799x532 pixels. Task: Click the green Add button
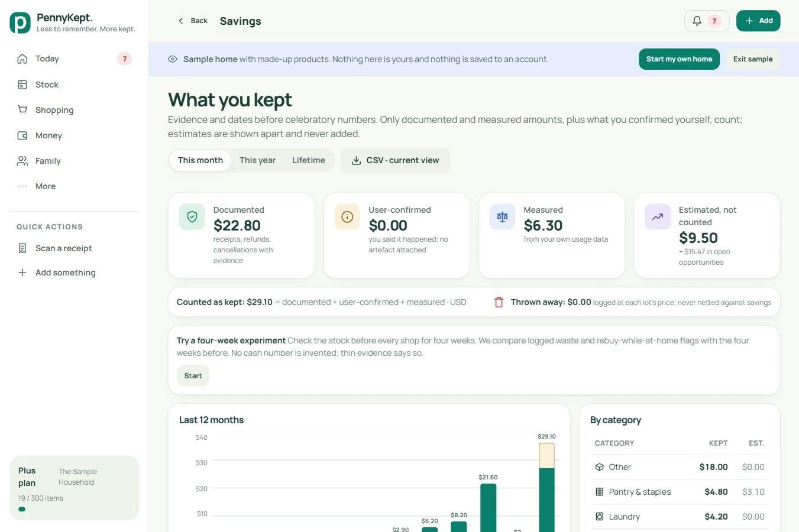coord(758,21)
